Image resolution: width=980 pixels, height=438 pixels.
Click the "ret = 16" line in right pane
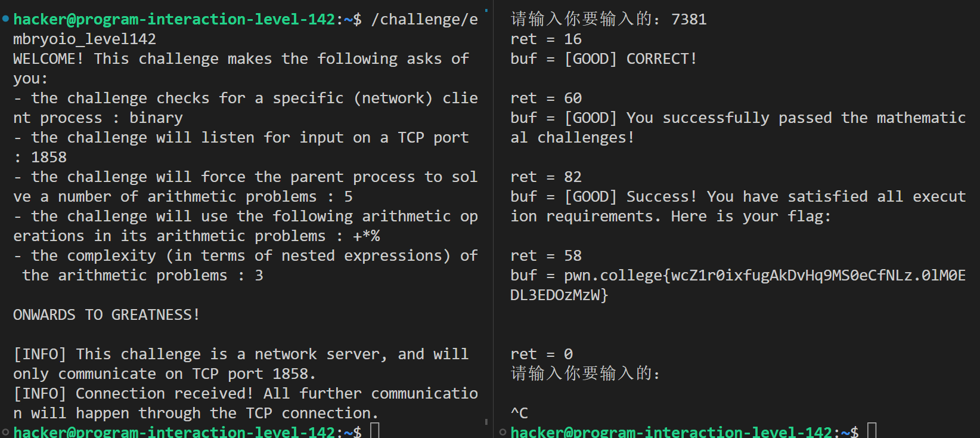pos(545,39)
